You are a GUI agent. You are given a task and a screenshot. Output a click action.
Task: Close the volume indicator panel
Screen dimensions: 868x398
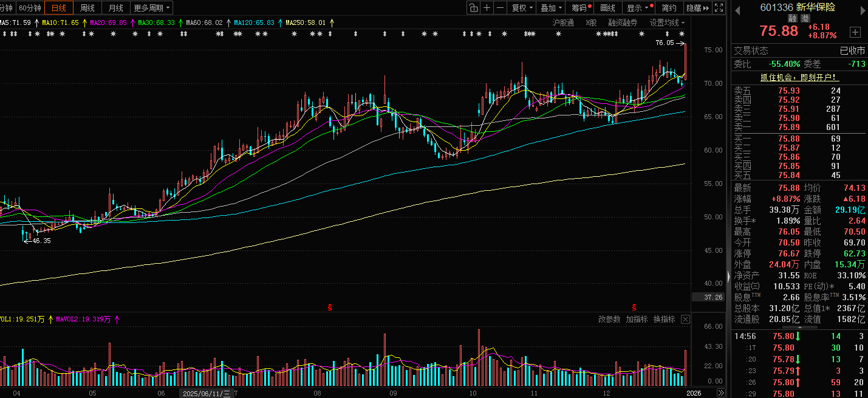(x=685, y=319)
